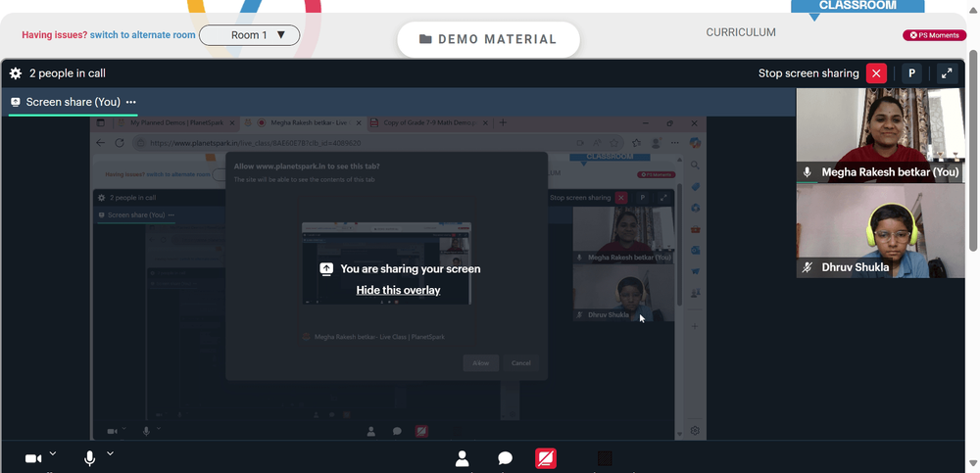Shared preview: click favorites star icon
The height and width of the screenshot is (473, 980).
pyautogui.click(x=615, y=143)
